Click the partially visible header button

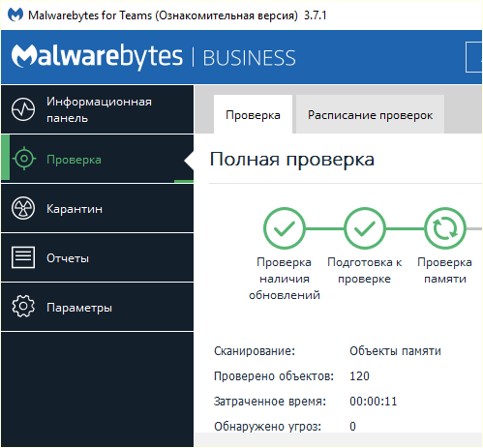(474, 57)
